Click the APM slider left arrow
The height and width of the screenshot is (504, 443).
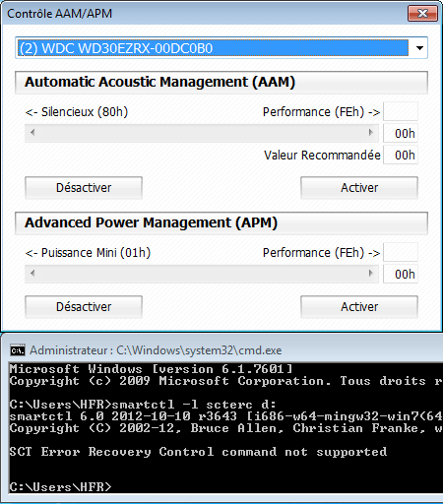(32, 274)
